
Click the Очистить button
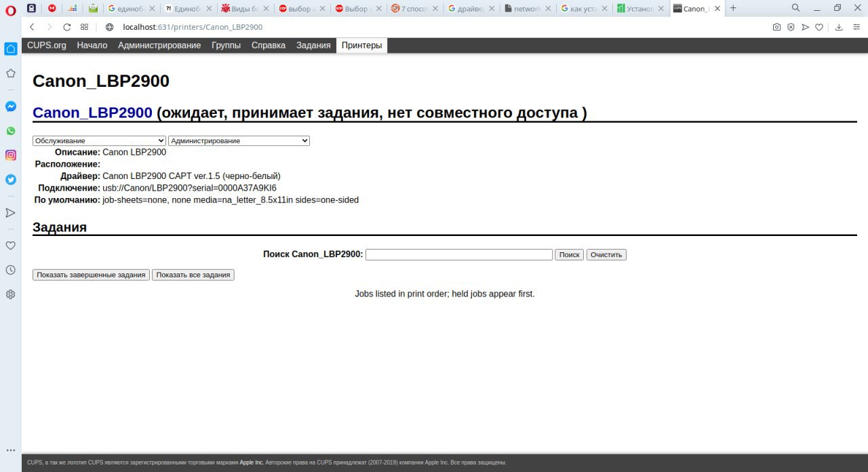pyautogui.click(x=606, y=254)
